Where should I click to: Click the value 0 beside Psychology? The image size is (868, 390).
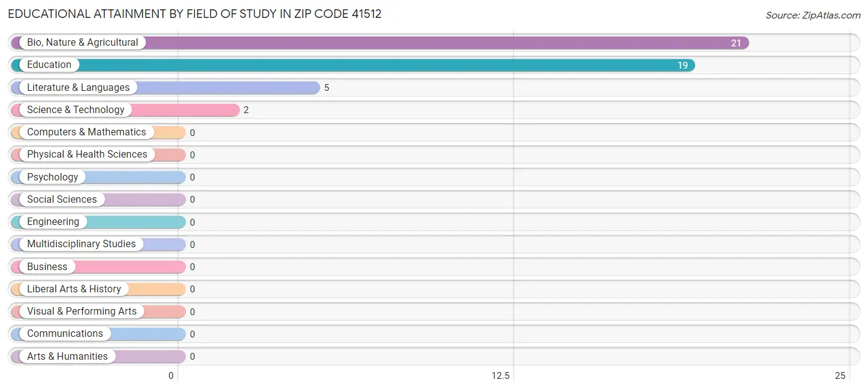click(x=193, y=177)
